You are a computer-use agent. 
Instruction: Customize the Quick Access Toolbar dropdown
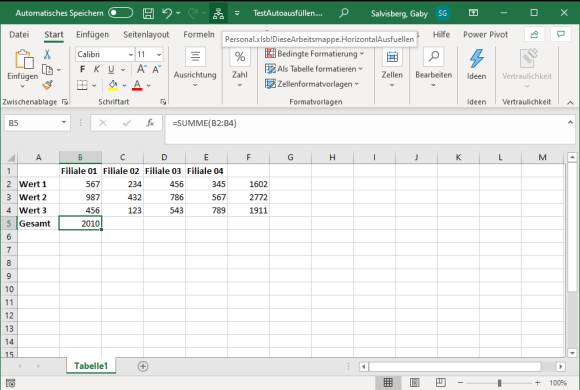click(x=237, y=13)
